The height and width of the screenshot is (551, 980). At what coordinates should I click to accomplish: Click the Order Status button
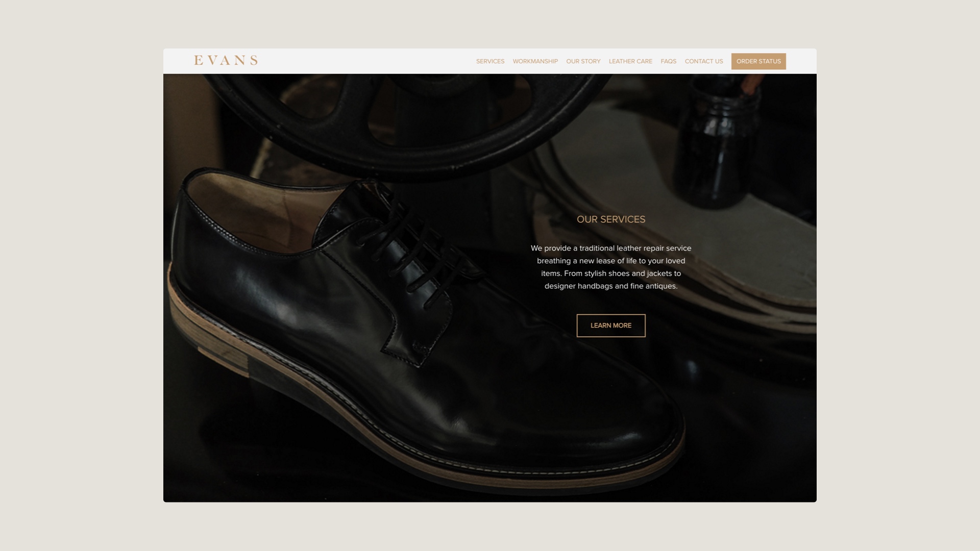point(758,61)
